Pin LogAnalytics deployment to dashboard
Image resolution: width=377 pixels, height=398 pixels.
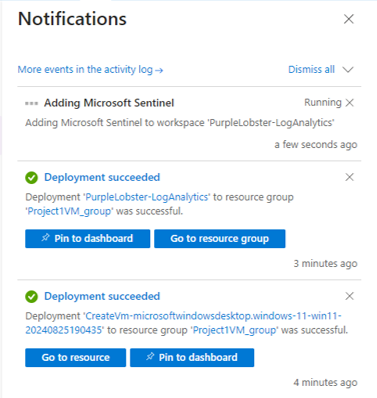point(88,238)
